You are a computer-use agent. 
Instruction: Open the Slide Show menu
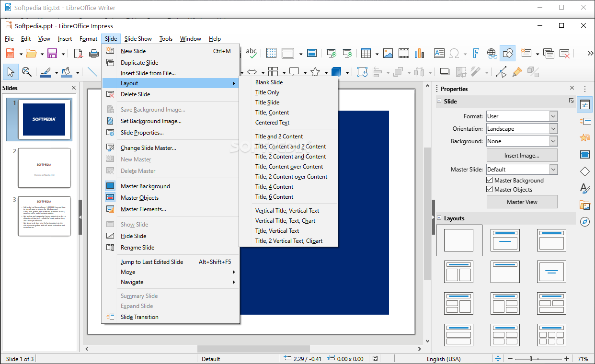click(138, 39)
